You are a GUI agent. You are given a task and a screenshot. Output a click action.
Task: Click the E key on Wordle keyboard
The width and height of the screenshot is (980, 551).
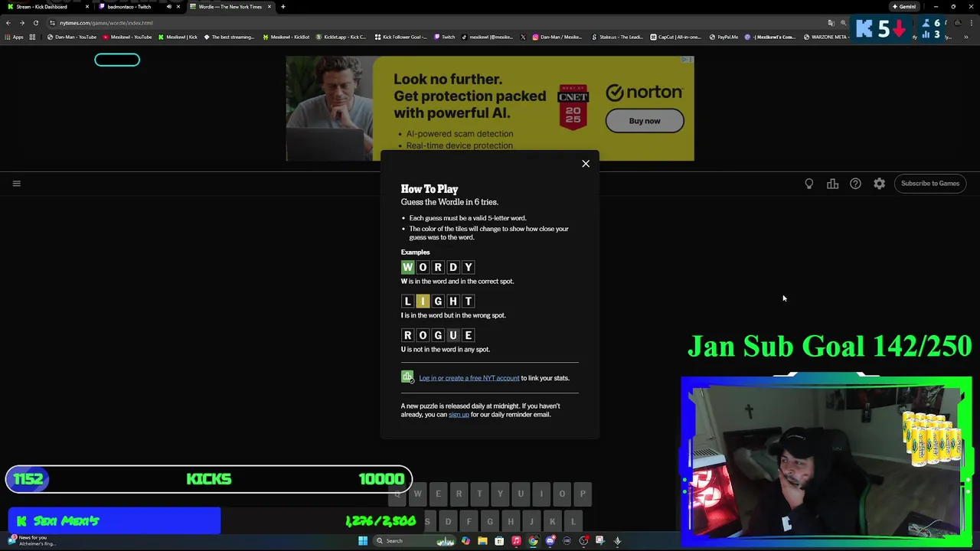[x=438, y=494]
